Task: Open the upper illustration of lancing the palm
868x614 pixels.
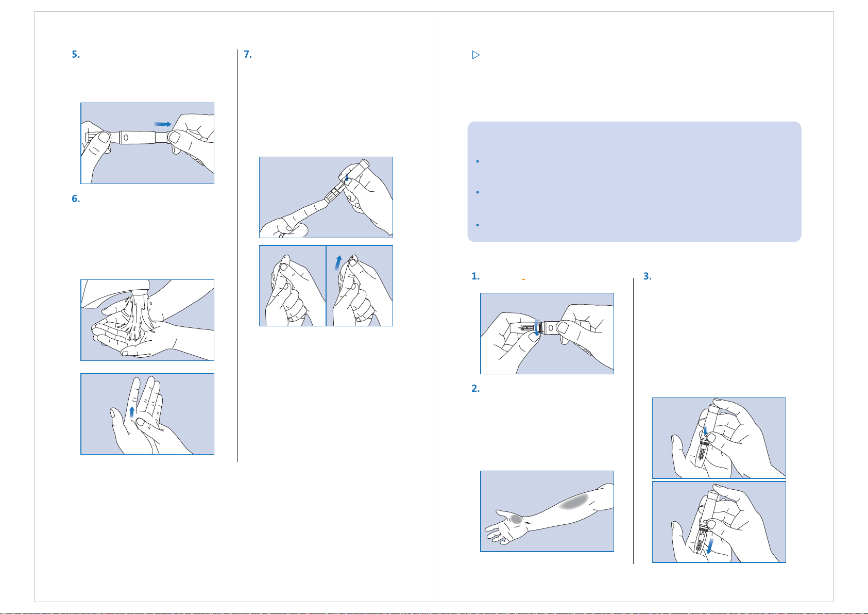Action: pyautogui.click(x=719, y=438)
